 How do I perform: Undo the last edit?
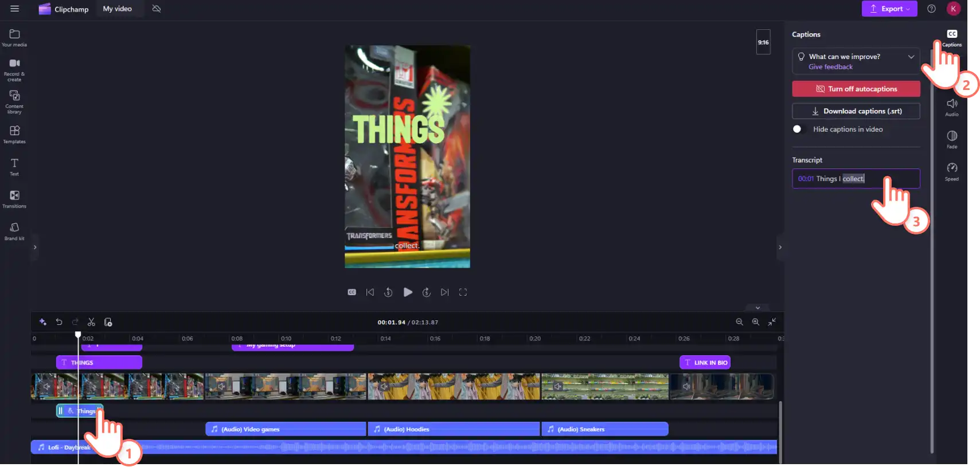tap(58, 322)
